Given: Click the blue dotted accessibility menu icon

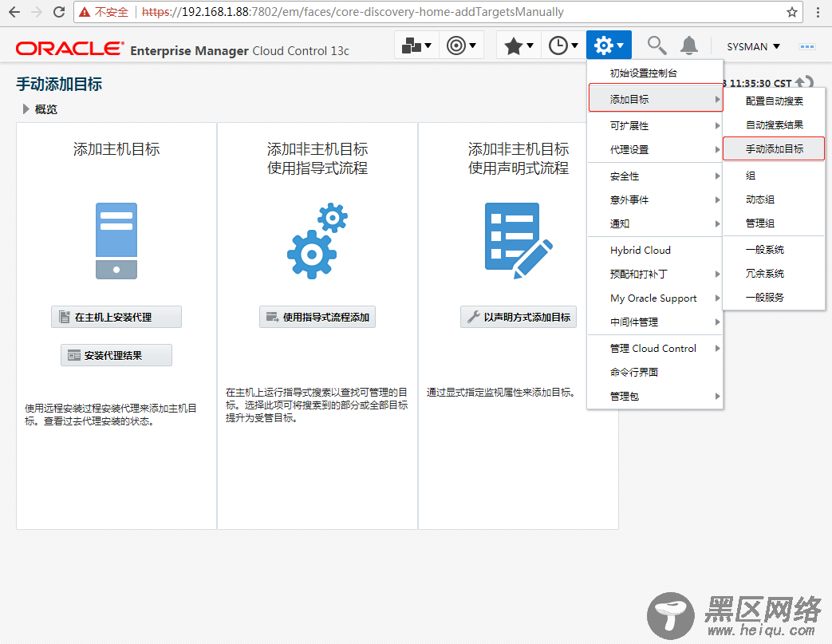Looking at the screenshot, I should click(x=807, y=47).
